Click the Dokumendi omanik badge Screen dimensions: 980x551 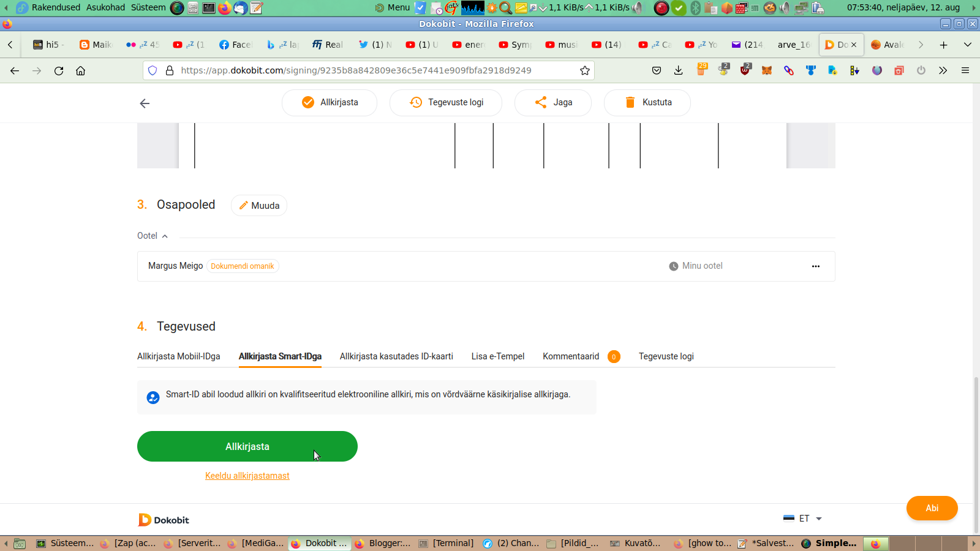(x=243, y=266)
